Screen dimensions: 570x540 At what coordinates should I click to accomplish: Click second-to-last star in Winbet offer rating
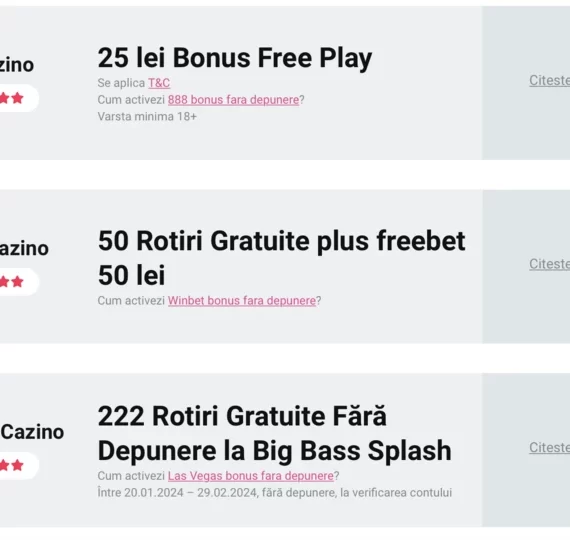4,282
